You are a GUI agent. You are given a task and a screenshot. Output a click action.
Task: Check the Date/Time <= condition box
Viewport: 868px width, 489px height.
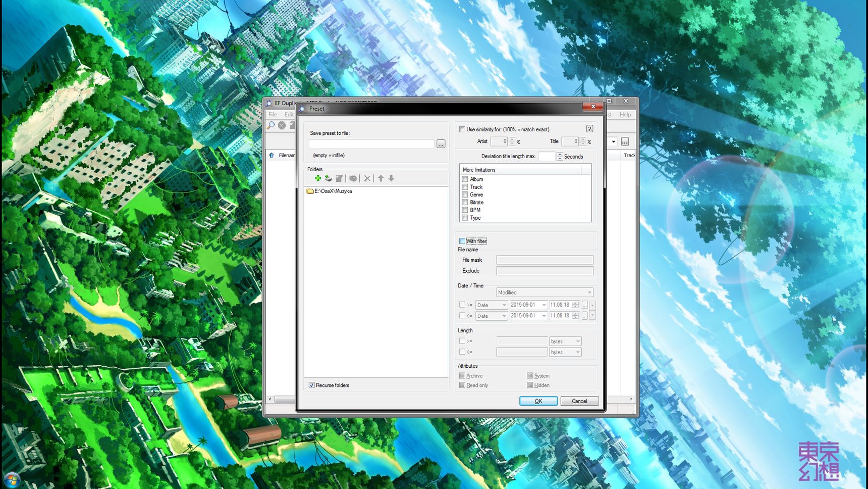tap(462, 316)
